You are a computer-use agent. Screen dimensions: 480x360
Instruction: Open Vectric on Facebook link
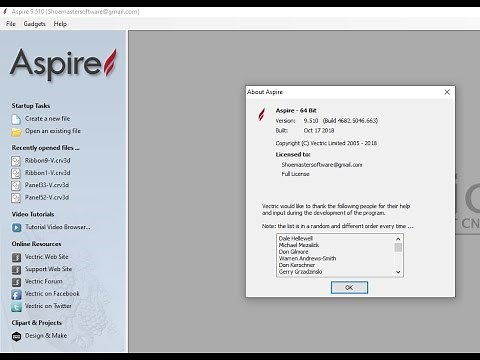coord(52,294)
